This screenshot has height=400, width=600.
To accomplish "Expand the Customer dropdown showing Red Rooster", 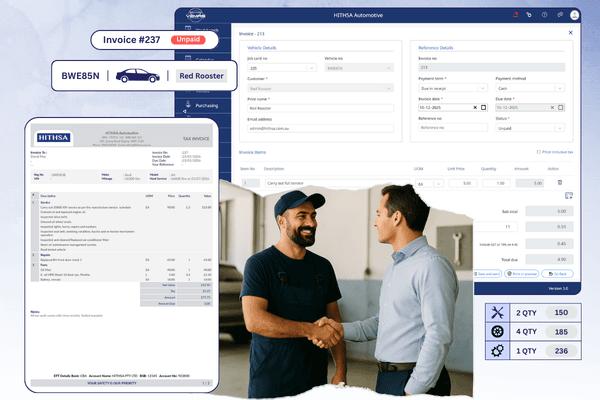I will [x=320, y=88].
